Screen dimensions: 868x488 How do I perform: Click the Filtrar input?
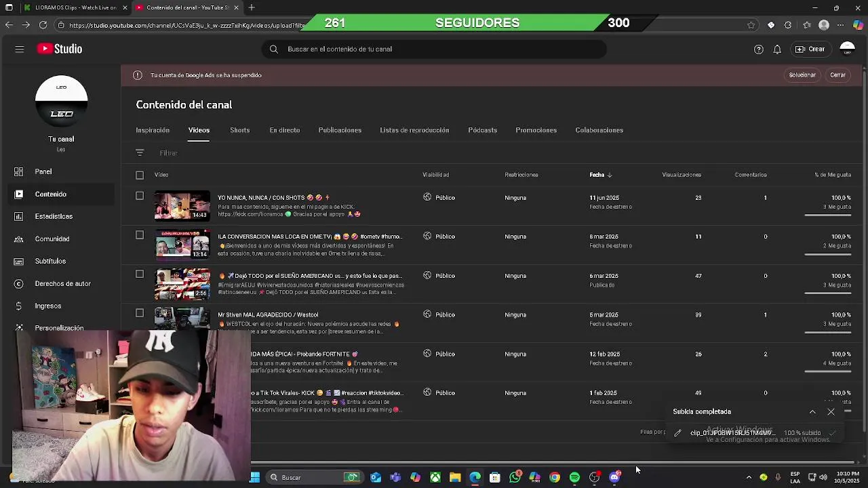tap(168, 153)
